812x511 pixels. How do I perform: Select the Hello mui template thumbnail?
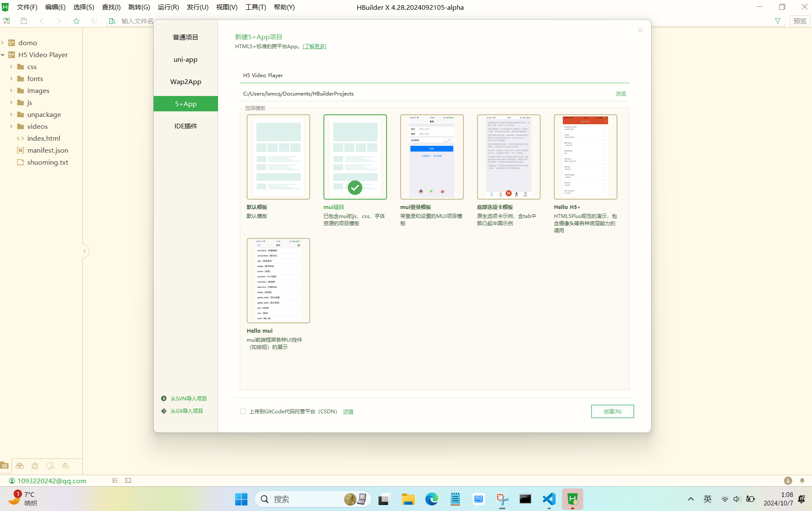pos(278,281)
